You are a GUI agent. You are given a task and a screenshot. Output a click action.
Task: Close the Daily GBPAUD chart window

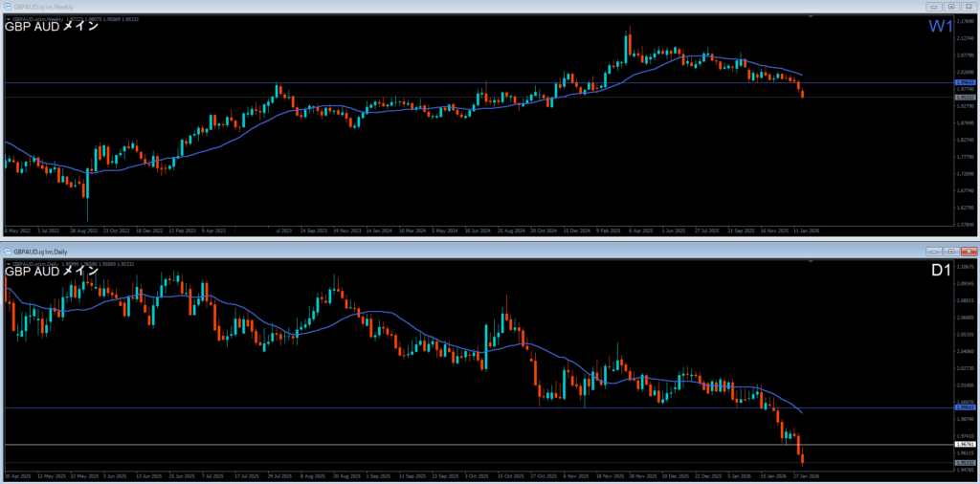click(x=969, y=250)
